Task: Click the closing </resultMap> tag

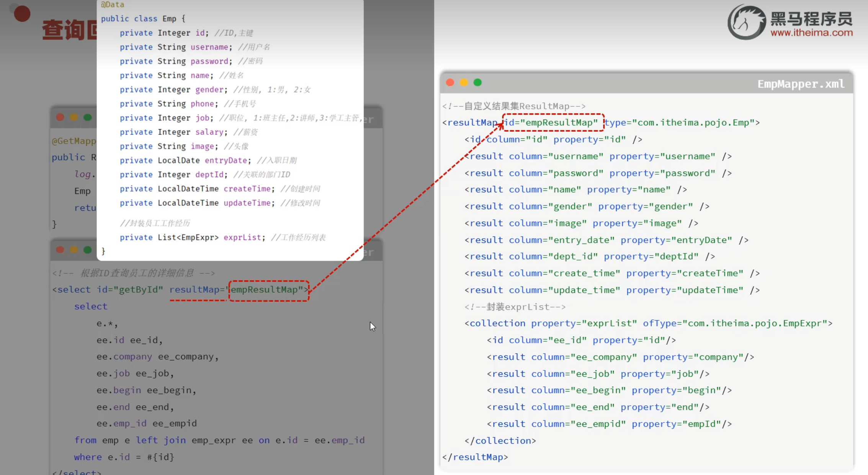Action: pyautogui.click(x=475, y=457)
